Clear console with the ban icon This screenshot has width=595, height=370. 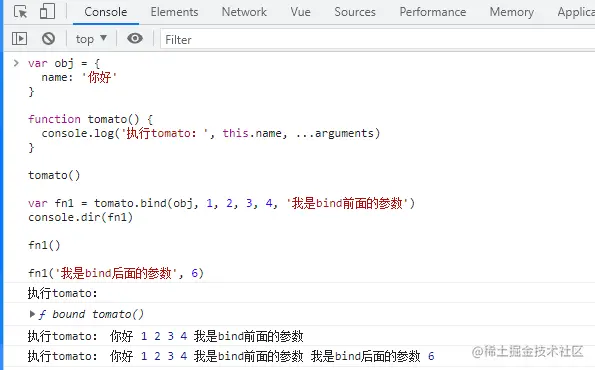48,39
